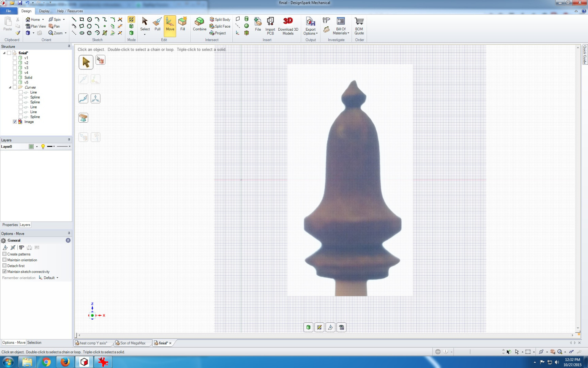This screenshot has height=368, width=588.
Task: Open Download 3D Models
Action: [288, 26]
